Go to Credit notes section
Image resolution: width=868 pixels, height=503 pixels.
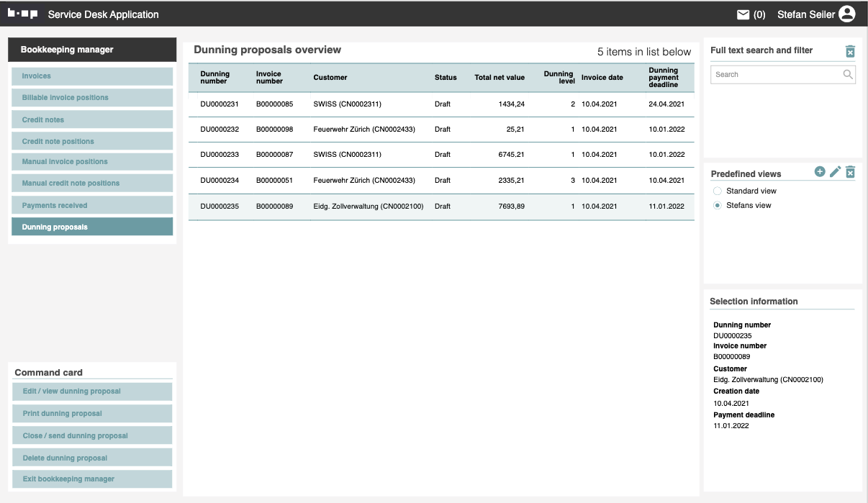click(92, 120)
